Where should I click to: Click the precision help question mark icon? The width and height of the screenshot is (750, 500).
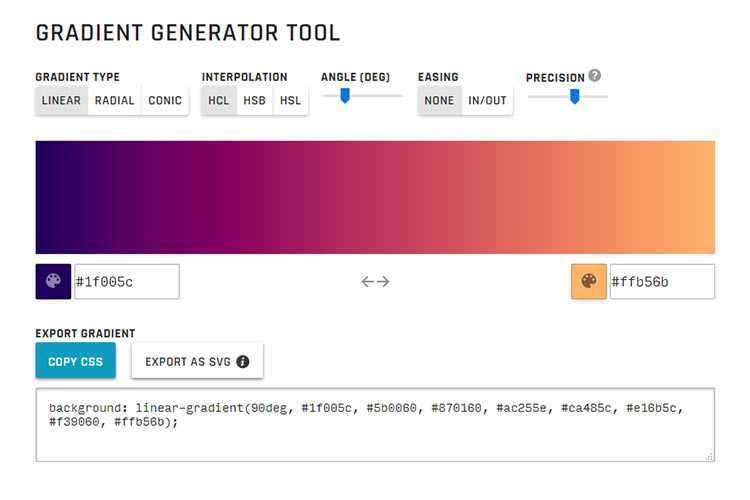click(x=595, y=75)
